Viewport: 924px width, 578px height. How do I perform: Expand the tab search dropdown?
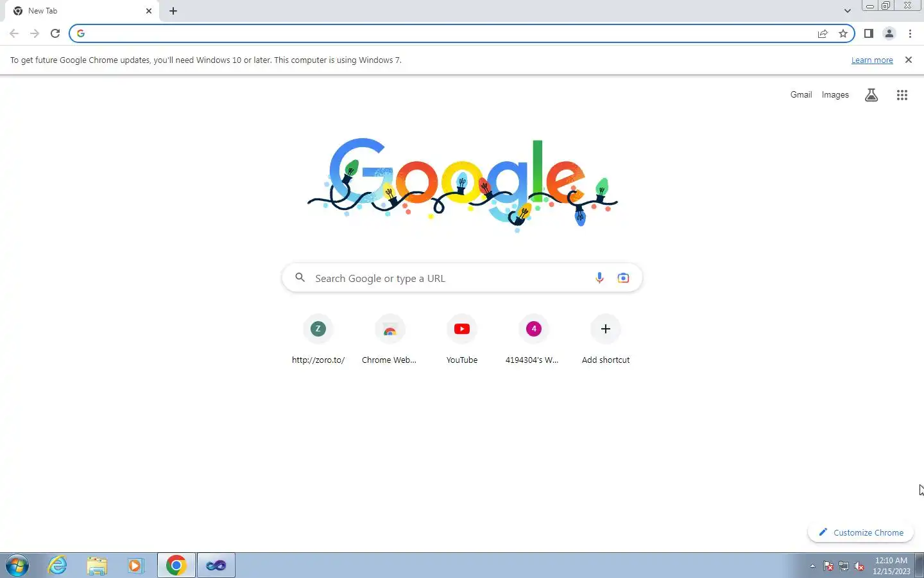(x=847, y=11)
